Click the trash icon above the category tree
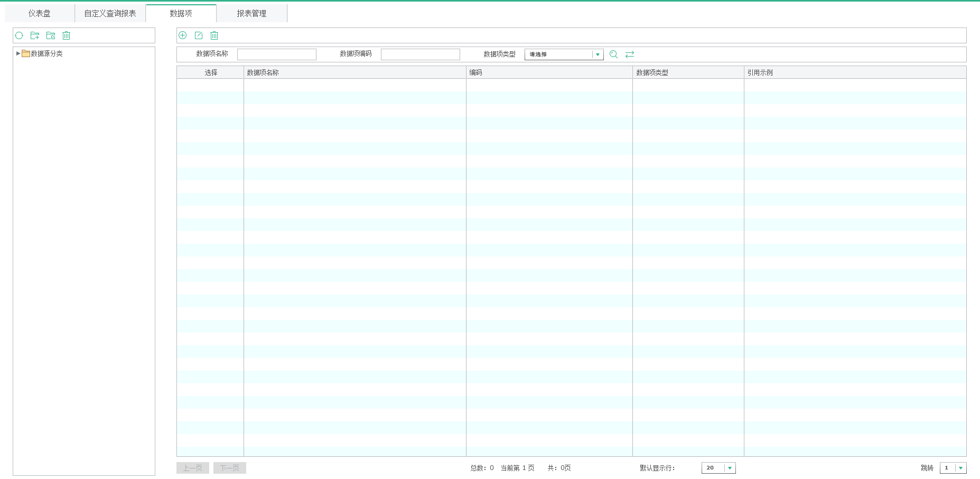The height and width of the screenshot is (479, 980). [66, 35]
